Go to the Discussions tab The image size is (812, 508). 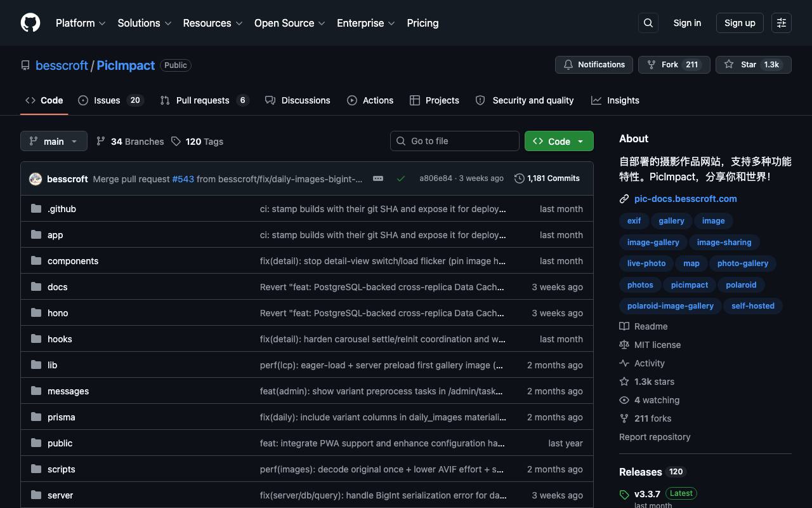(x=298, y=100)
